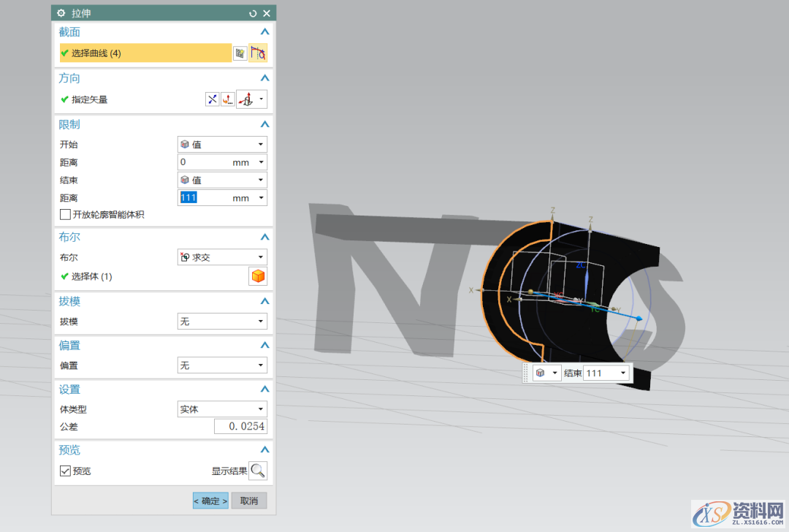Click the reverse direction icon in 方向
789x532 pixels.
click(x=212, y=99)
